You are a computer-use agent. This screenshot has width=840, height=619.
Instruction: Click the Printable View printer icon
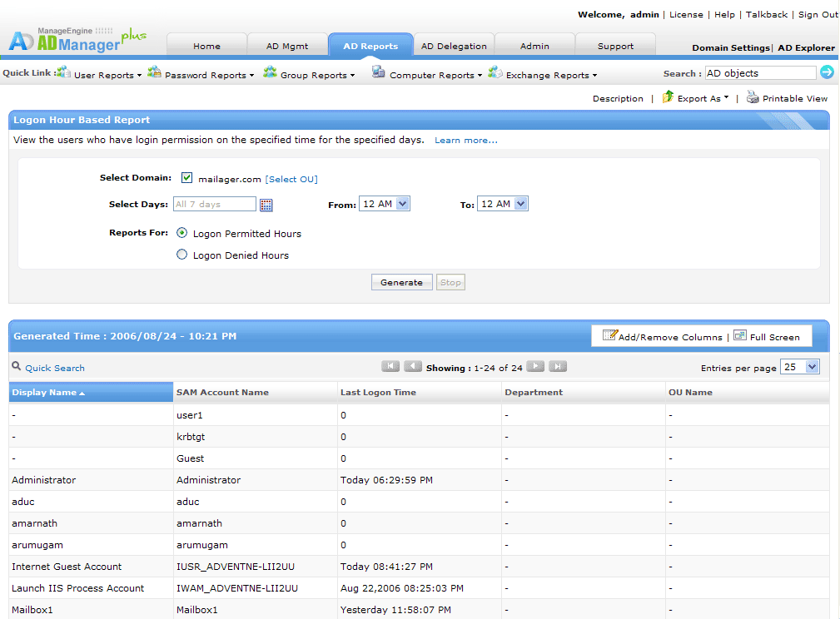753,97
